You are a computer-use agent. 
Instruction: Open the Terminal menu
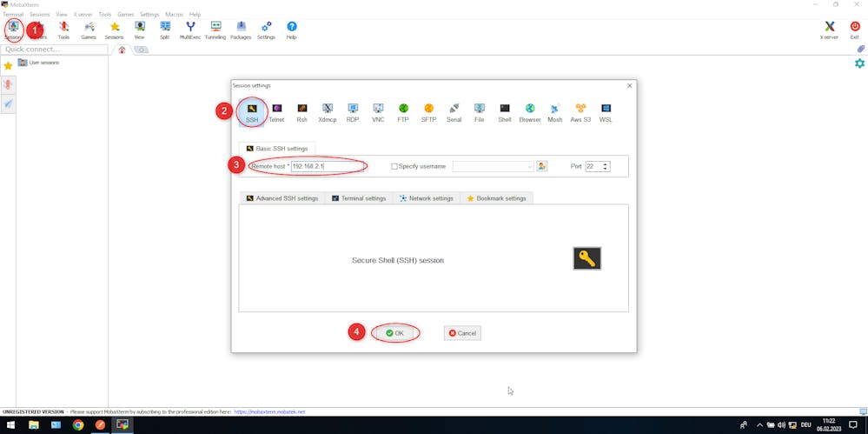coord(13,15)
